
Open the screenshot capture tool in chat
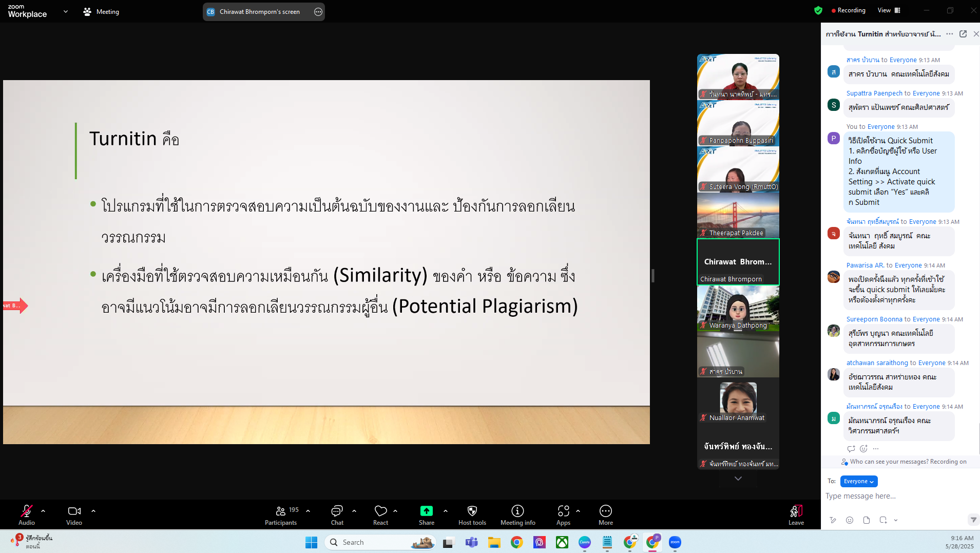click(x=883, y=520)
